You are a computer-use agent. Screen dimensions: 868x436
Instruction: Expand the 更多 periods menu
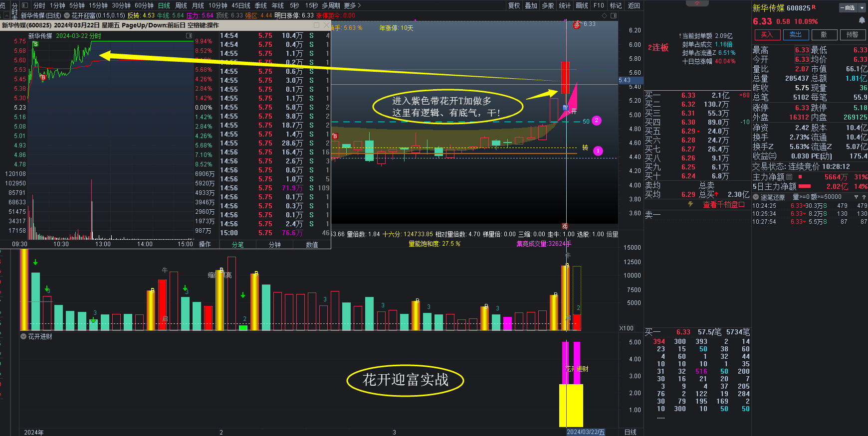point(352,5)
